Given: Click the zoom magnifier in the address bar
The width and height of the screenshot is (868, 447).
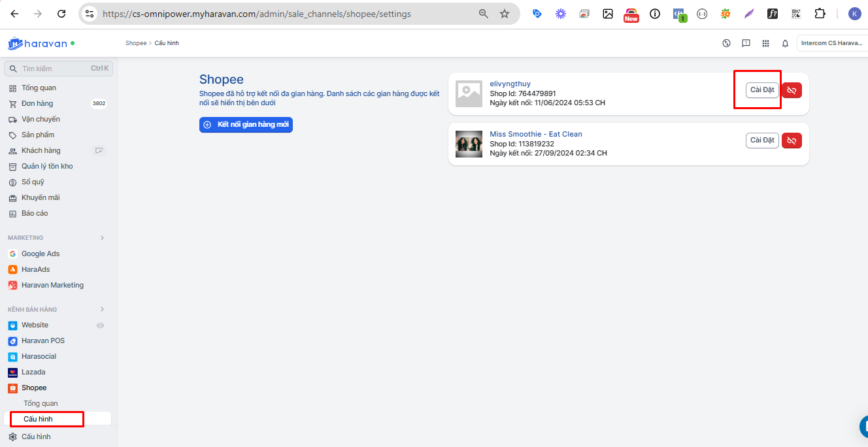Looking at the screenshot, I should coord(484,14).
